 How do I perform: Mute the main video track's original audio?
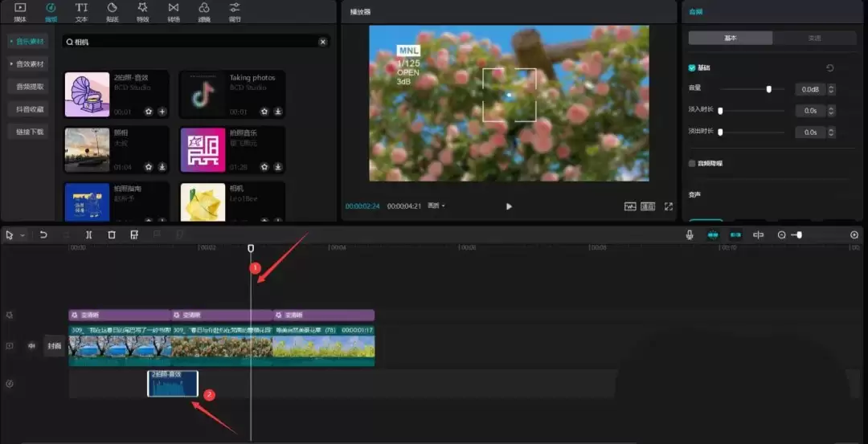(x=32, y=346)
